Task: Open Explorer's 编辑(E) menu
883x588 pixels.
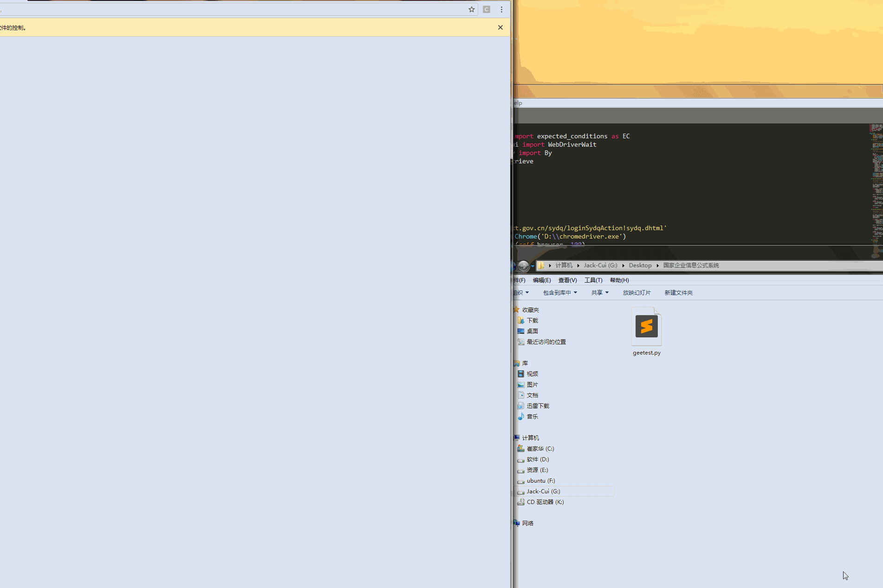Action: click(x=542, y=280)
